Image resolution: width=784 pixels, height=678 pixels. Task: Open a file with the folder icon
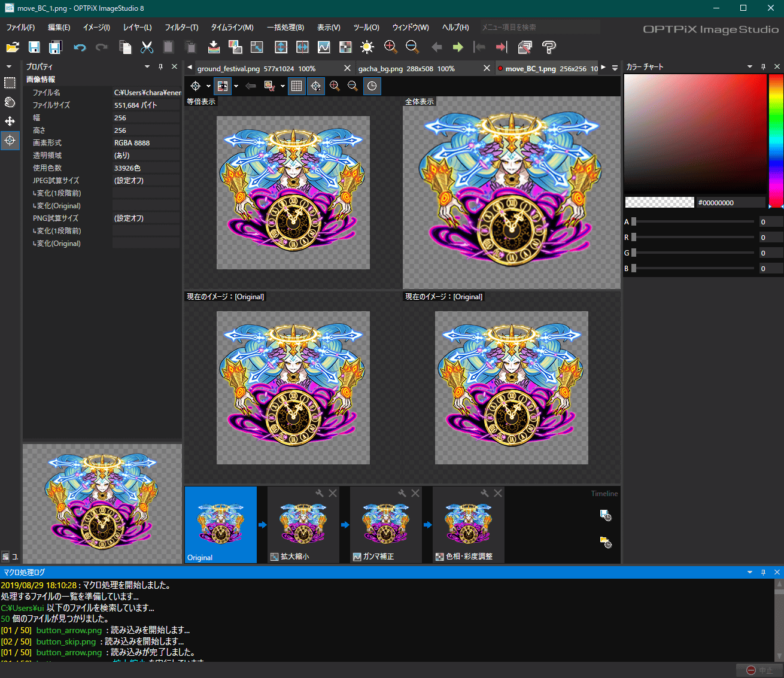coord(13,47)
